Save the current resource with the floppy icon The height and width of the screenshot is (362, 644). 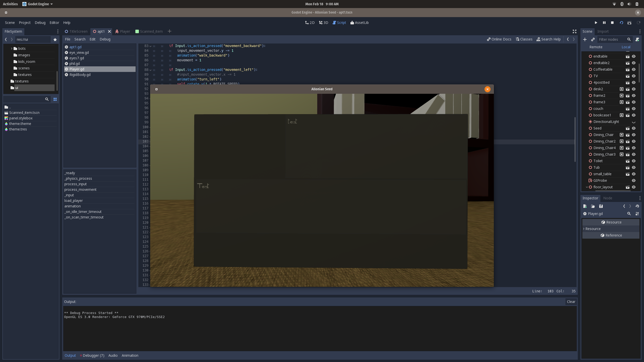(x=601, y=206)
